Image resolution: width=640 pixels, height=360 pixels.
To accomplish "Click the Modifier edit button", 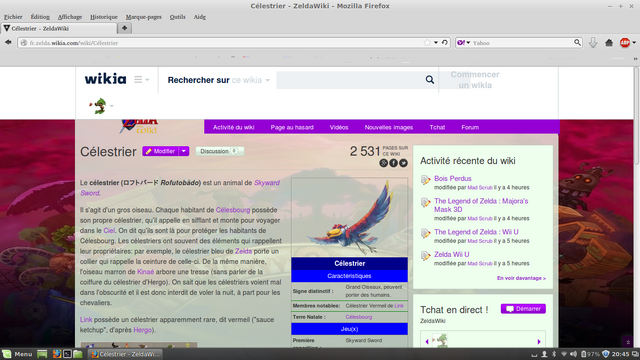I will point(161,151).
